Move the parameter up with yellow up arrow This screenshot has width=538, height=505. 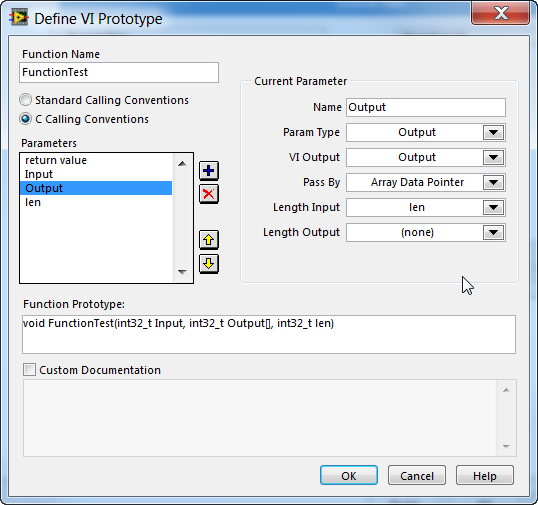[x=209, y=240]
